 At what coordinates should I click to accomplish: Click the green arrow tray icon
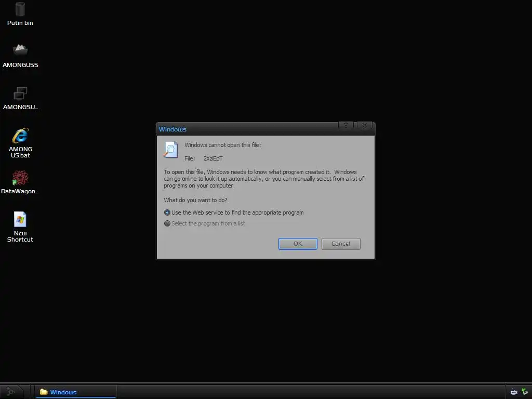tap(525, 392)
